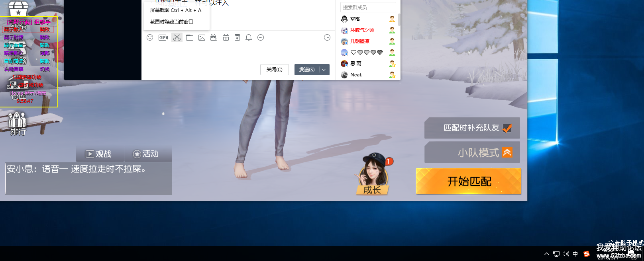644x261 pixels.
Task: Click the member list scrollbar
Action: (399, 20)
